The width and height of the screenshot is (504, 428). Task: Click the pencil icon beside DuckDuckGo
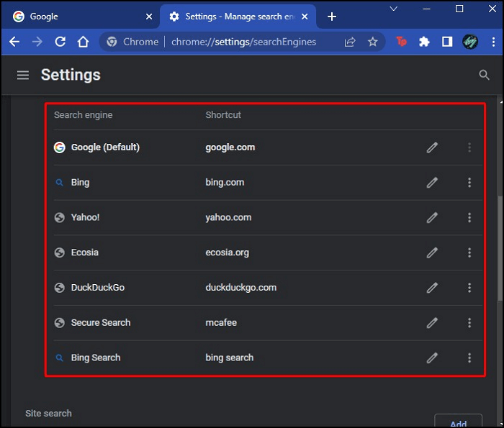[432, 288]
